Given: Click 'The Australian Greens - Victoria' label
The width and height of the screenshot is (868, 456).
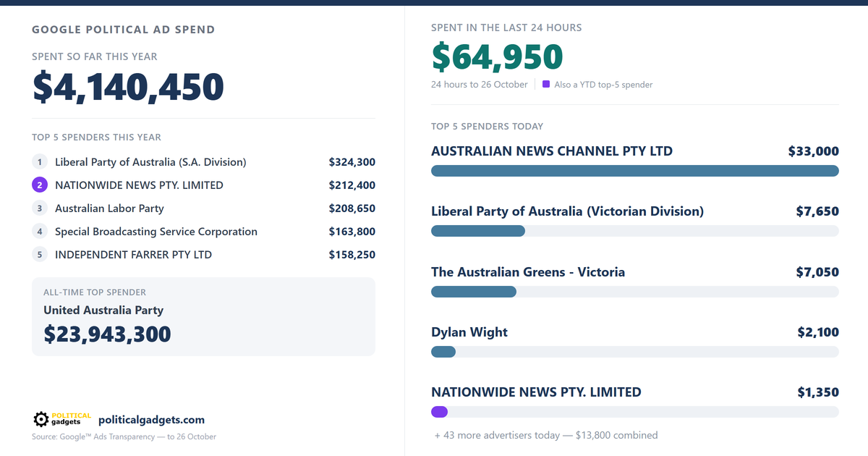Looking at the screenshot, I should point(528,272).
